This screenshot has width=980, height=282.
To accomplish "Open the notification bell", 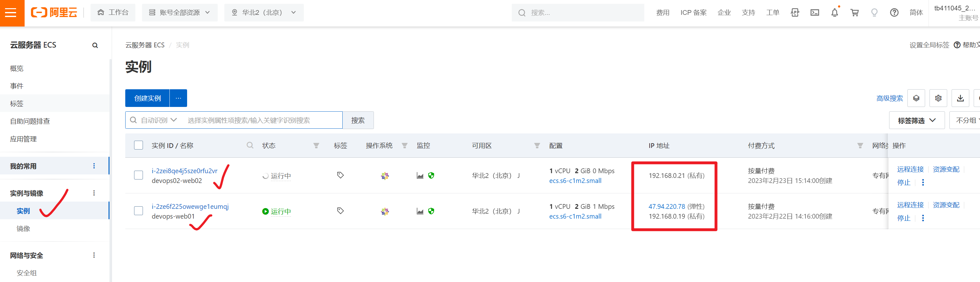I will (x=834, y=13).
